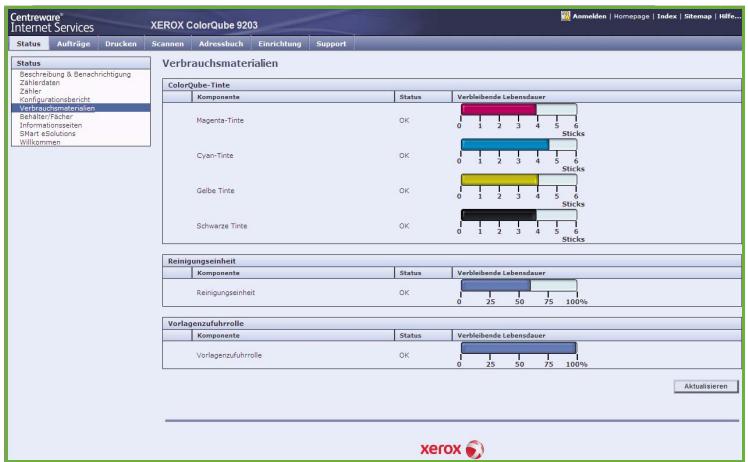This screenshot has height=462, width=748.
Task: Click the Verbrauchsmaterialien page heading
Action: (x=220, y=63)
